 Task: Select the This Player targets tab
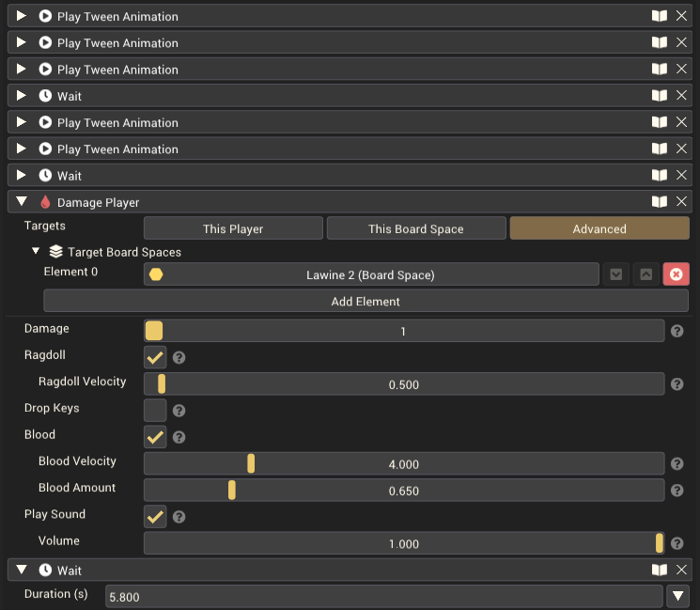(233, 228)
